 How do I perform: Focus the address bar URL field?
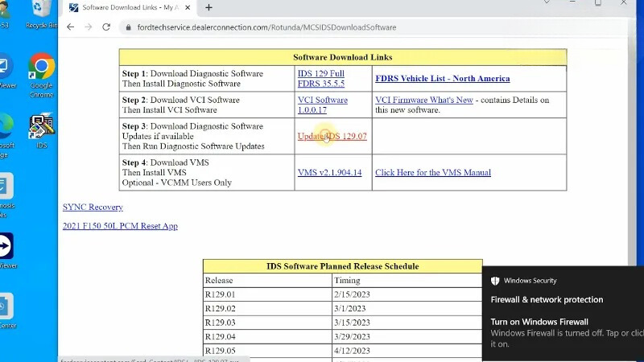click(266, 27)
